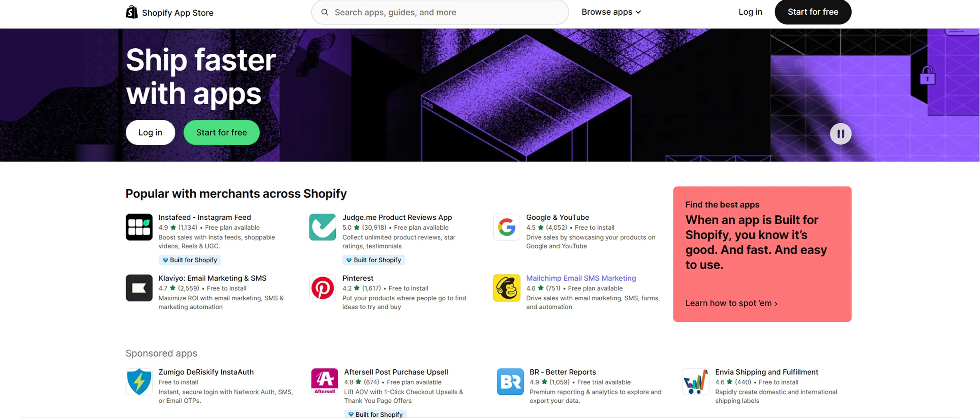Viewport: 980px width, 418px height.
Task: Pause the hero banner animation
Action: point(840,134)
